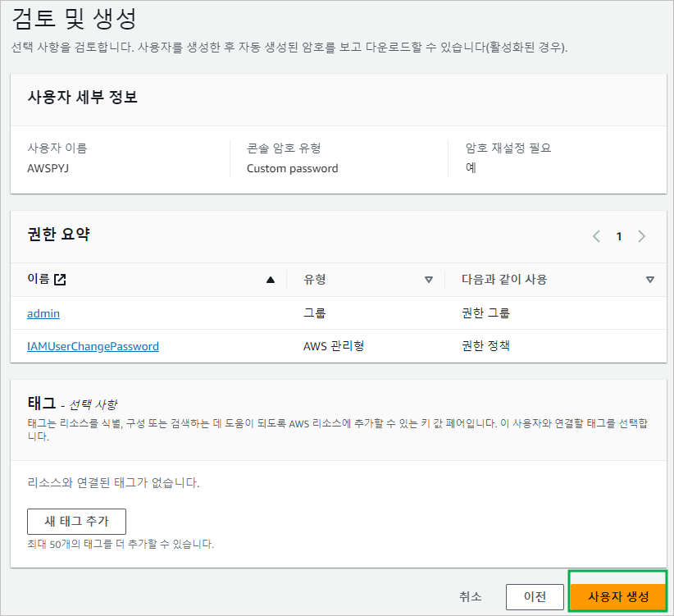Select the Custom password value
Viewport: 674px width, 616px height.
(292, 168)
